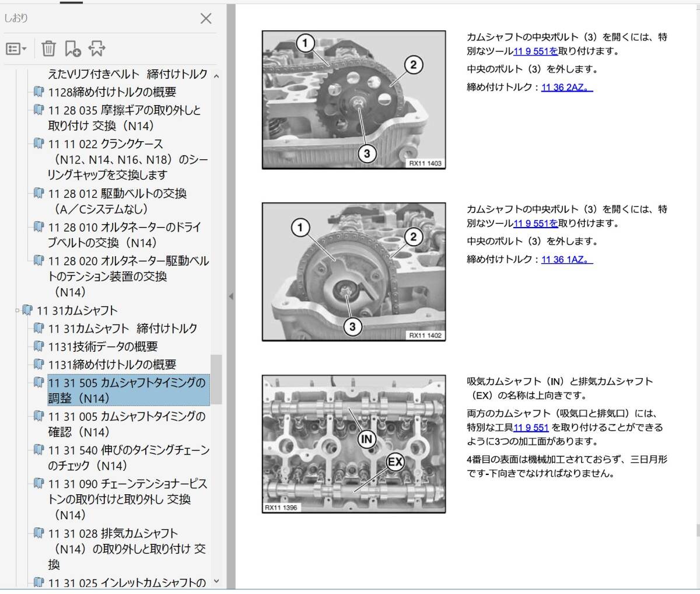
Task: Add a new bookmark with the plus icon
Action: tap(73, 49)
